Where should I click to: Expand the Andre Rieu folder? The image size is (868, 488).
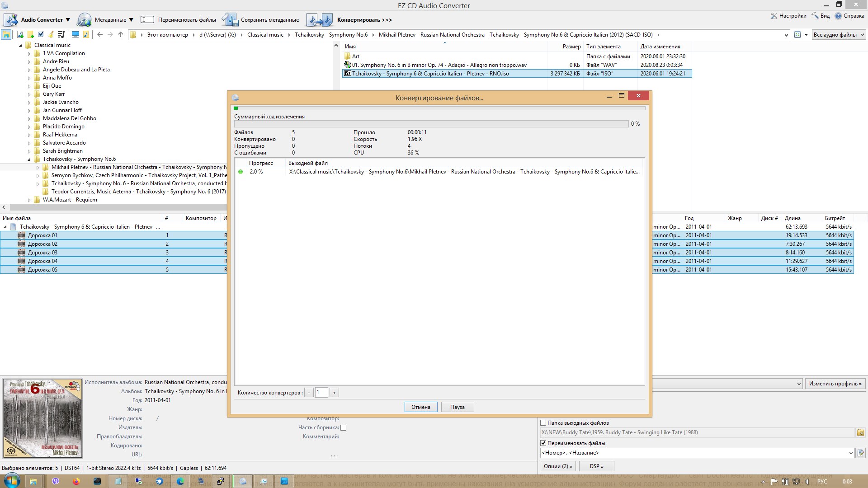29,61
